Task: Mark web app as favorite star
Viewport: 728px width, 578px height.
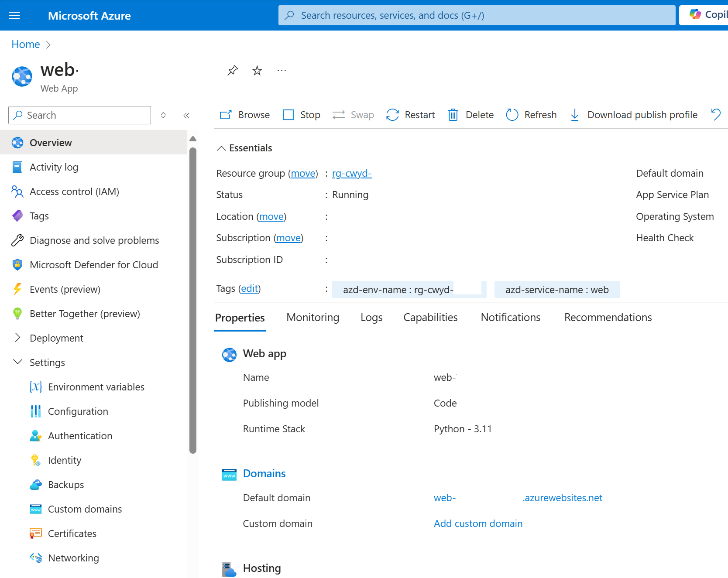Action: (x=257, y=70)
